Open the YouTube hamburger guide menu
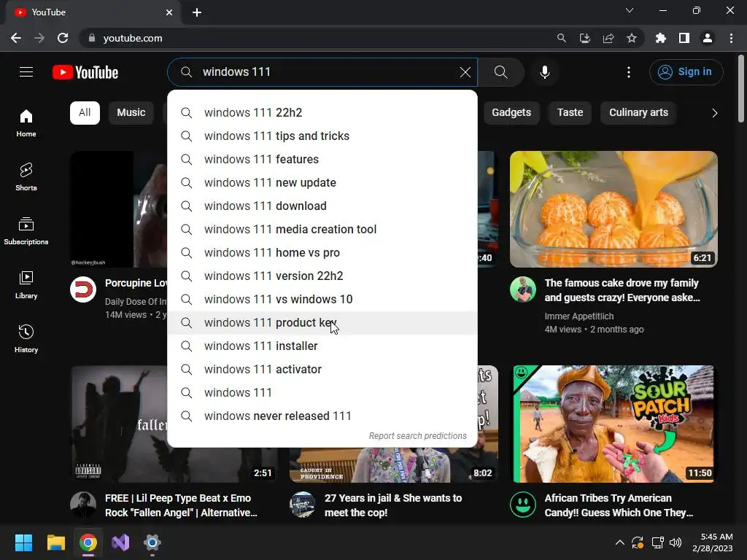Viewport: 747px width, 560px height. 26,72
